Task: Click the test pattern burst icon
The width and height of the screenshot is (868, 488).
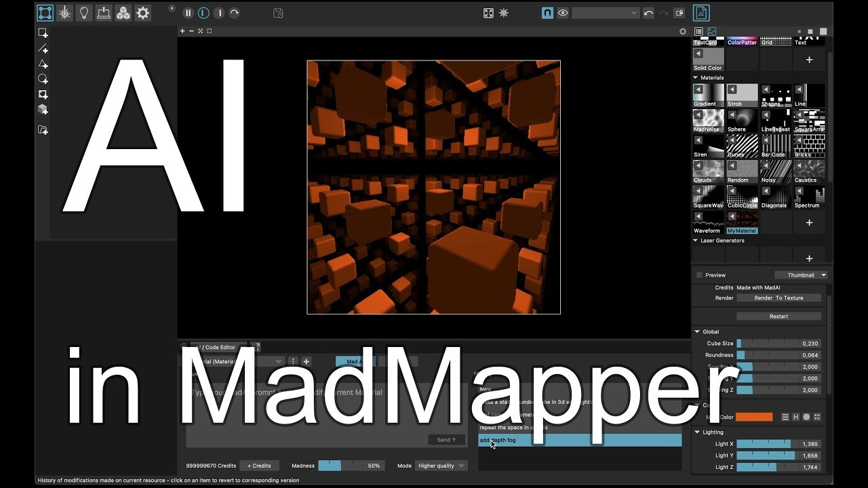Action: click(504, 13)
